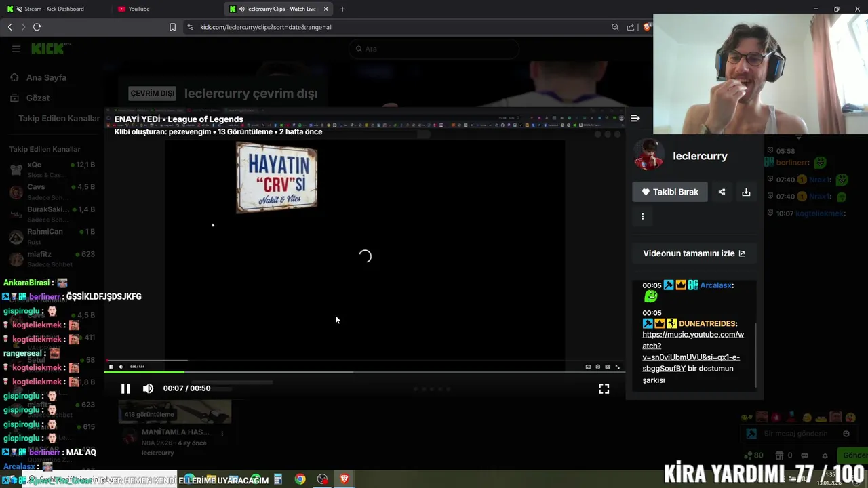This screenshot has width=868, height=488.
Task: Click the Ara search field
Action: 434,49
